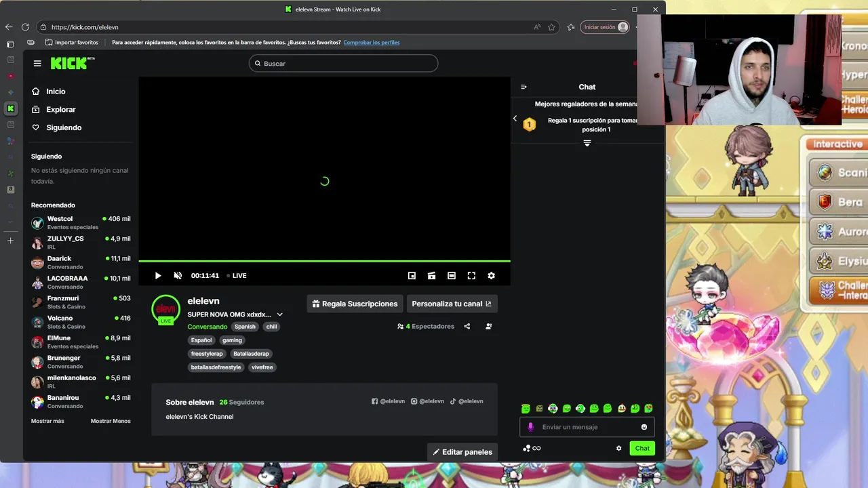Screen dimensions: 868x488
Task: Open Westcol recommended channel
Action: click(81, 223)
